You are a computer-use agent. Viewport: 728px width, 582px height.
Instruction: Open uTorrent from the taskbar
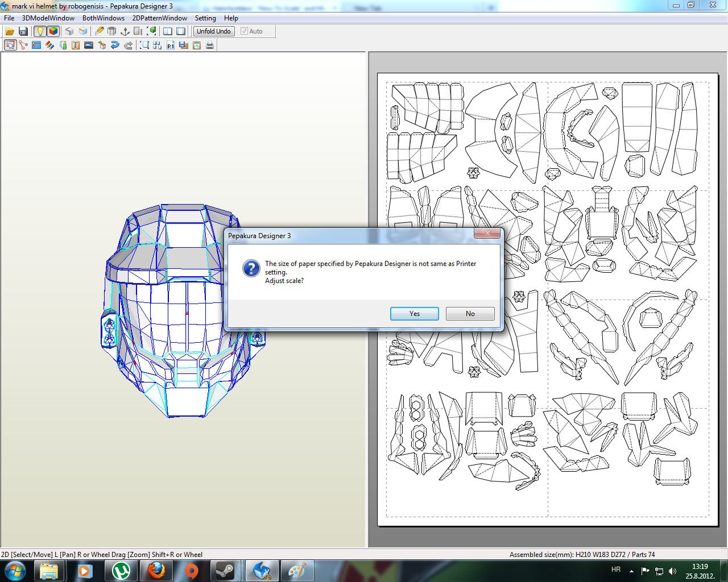coord(121,571)
